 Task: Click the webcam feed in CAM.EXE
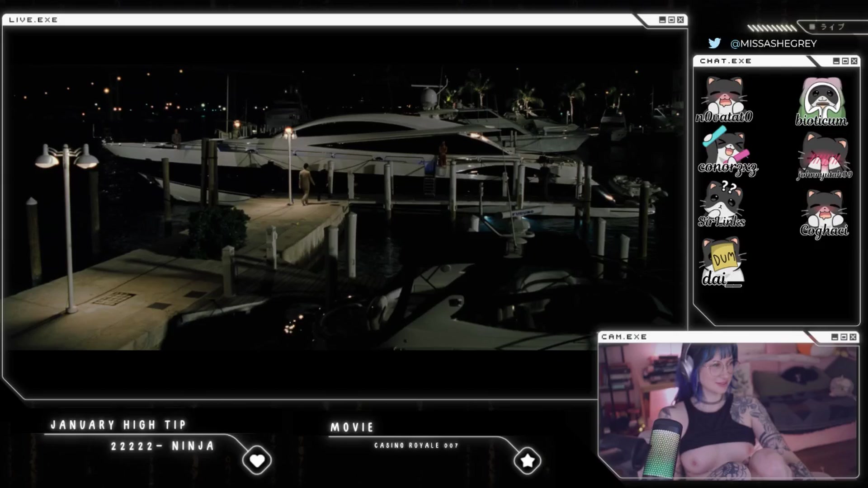pyautogui.click(x=728, y=410)
